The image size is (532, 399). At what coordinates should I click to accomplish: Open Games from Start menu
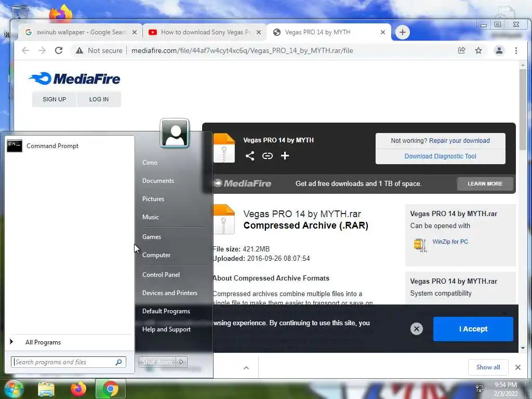click(152, 237)
